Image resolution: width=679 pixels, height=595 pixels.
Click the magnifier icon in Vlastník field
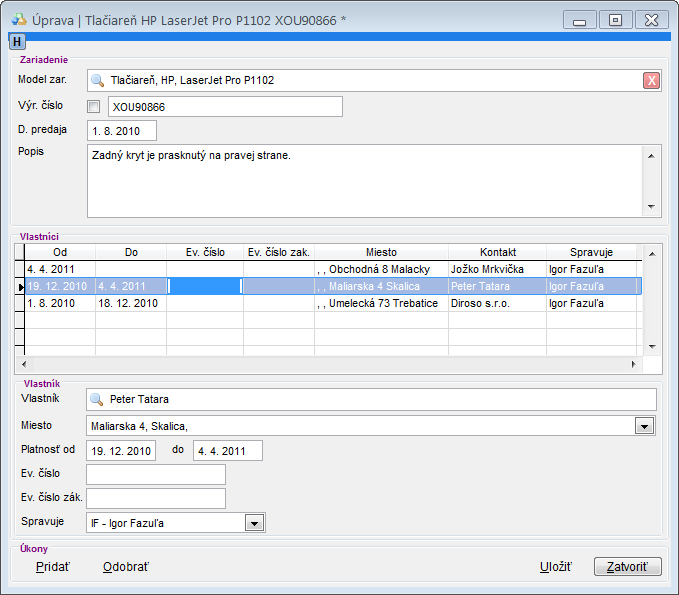(x=97, y=400)
